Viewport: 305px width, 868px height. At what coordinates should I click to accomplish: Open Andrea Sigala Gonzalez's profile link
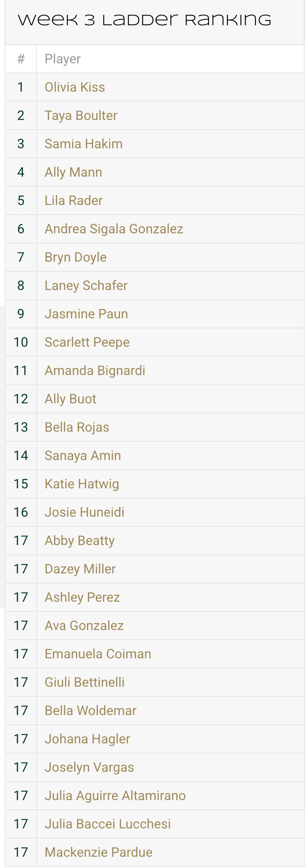coord(114,229)
